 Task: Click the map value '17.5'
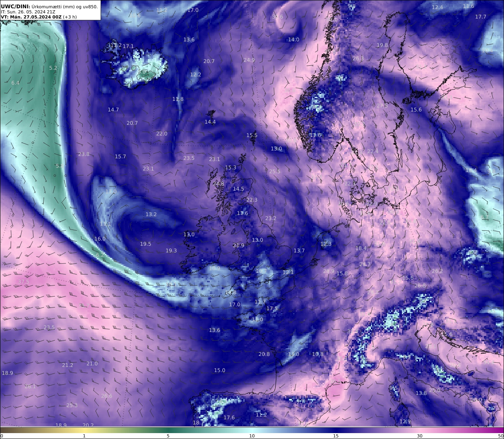point(272,308)
